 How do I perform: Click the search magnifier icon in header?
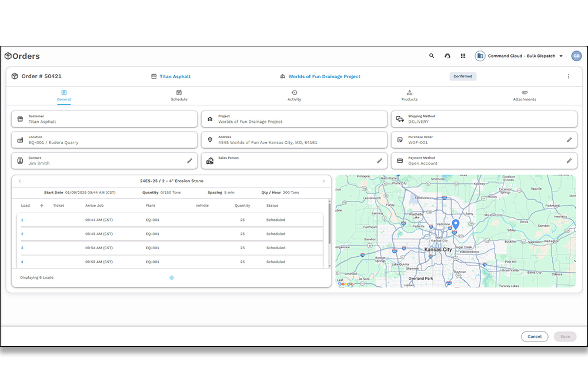432,56
